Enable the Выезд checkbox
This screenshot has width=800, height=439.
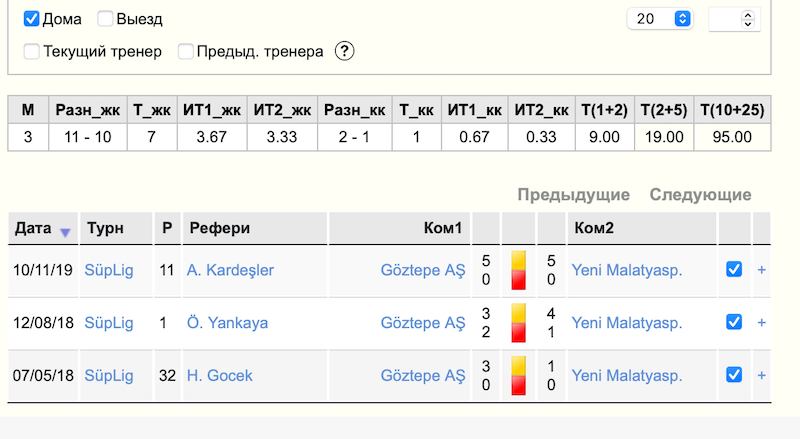point(105,19)
